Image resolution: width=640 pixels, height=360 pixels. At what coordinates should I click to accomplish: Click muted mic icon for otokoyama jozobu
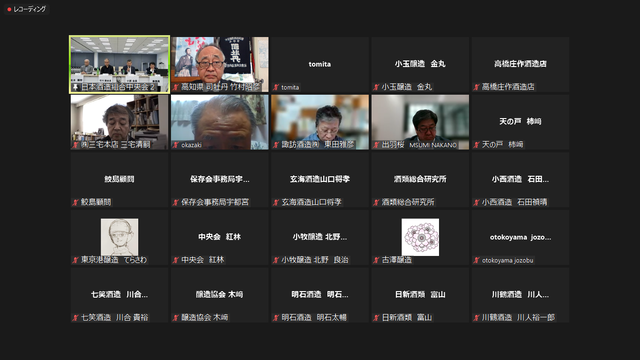(476, 260)
